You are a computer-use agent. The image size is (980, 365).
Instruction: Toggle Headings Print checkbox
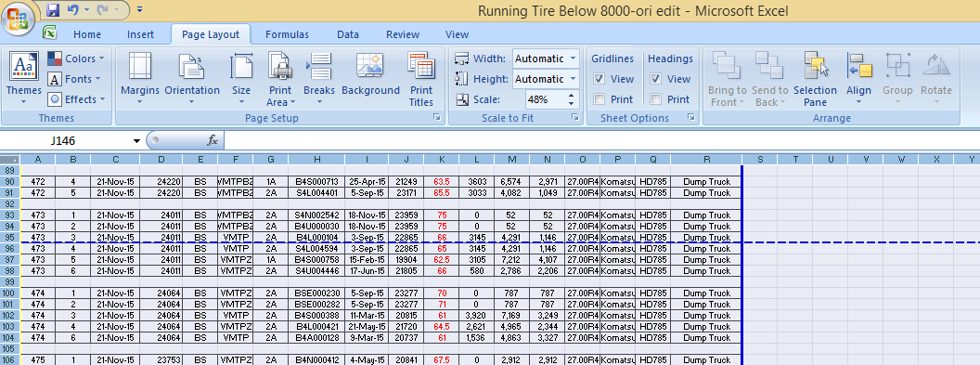655,98
